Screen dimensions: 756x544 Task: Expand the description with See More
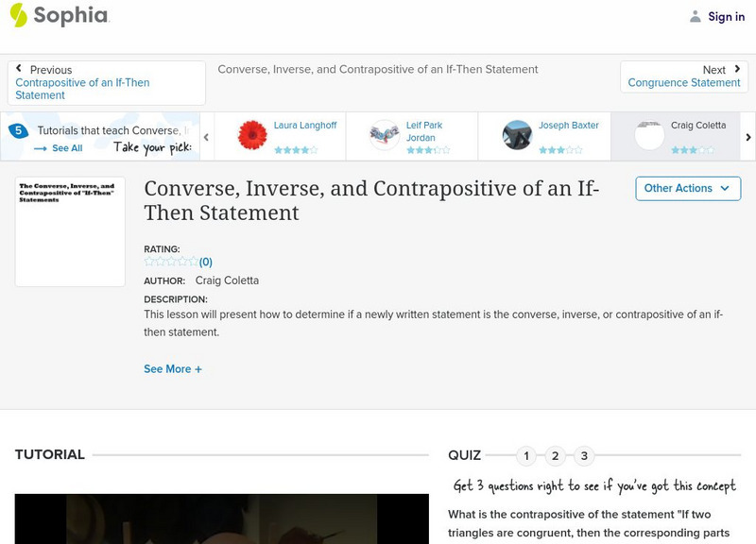[173, 368]
